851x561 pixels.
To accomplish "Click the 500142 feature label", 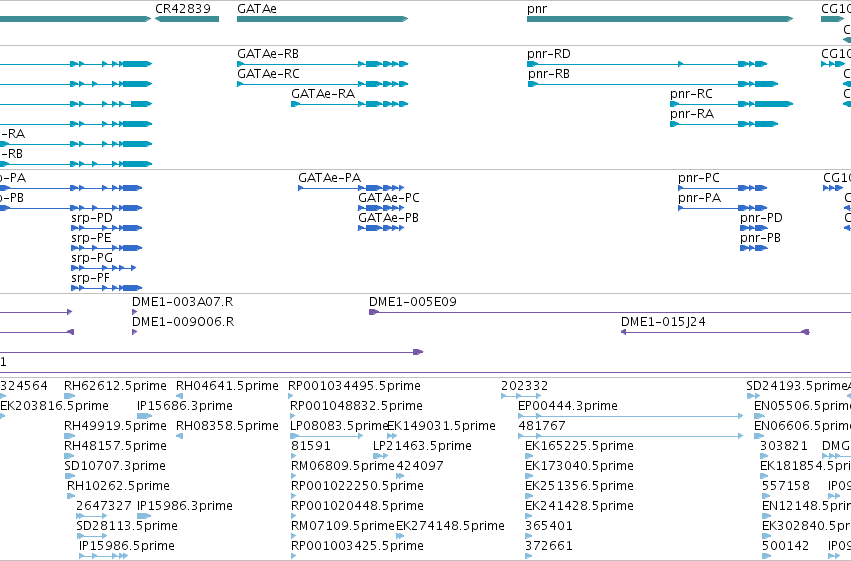I will 786,547.
